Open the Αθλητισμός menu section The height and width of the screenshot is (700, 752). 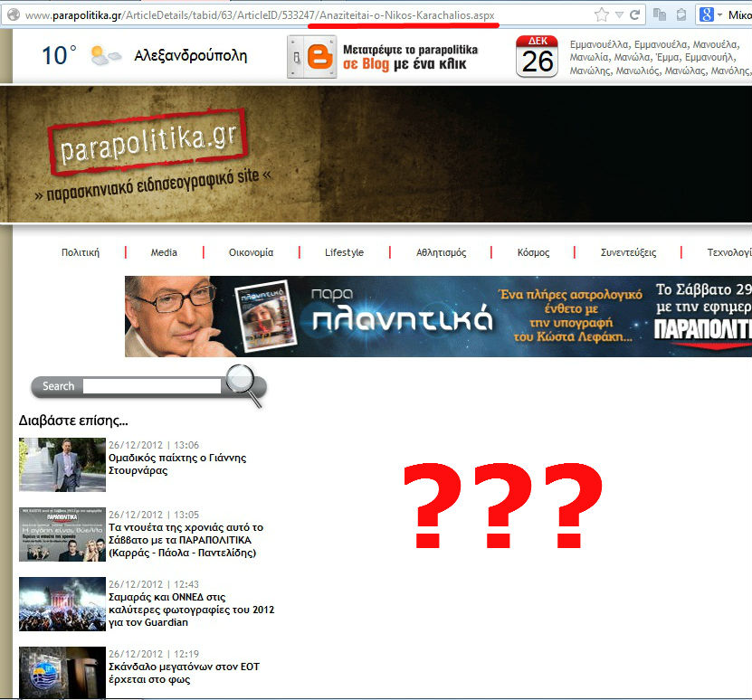(x=442, y=252)
